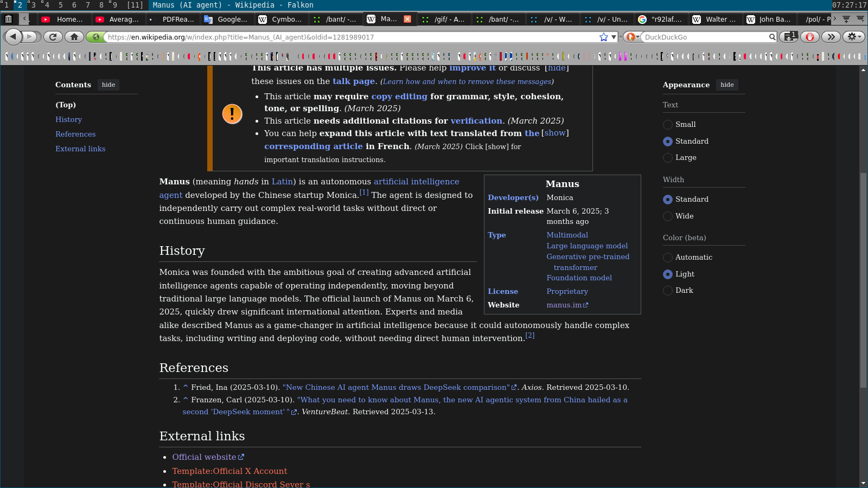Switch to the John Ba... Wikipedia tab
The image size is (868, 488).
(x=769, y=19)
